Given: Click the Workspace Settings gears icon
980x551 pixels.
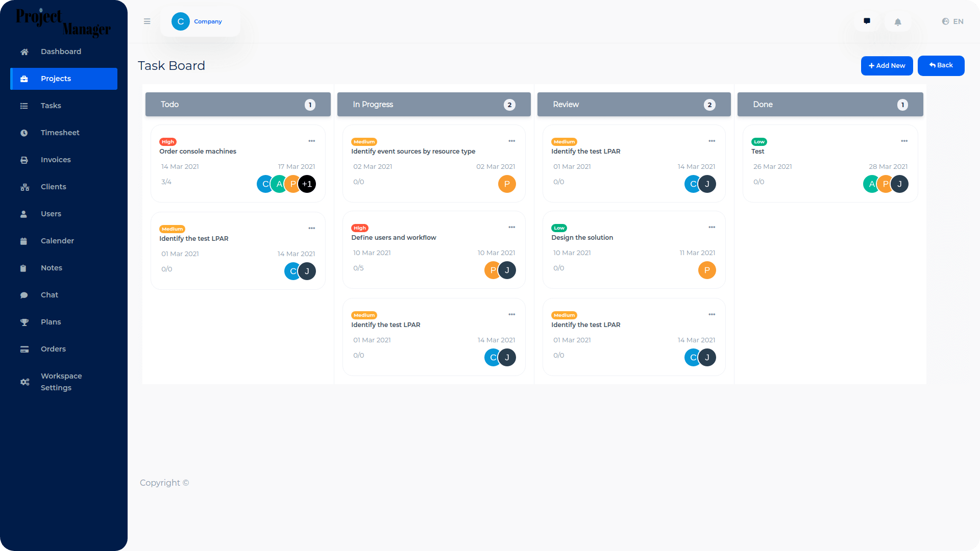Looking at the screenshot, I should coord(24,382).
